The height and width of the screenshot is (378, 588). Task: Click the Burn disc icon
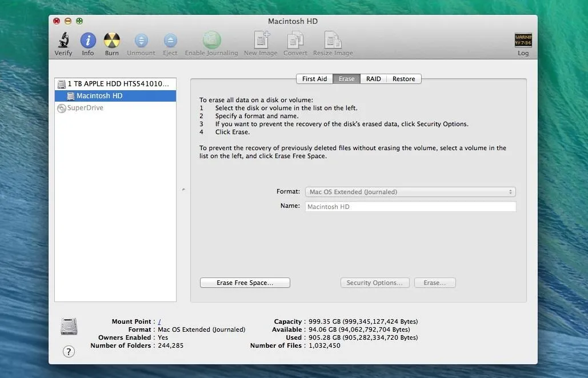pyautogui.click(x=112, y=40)
